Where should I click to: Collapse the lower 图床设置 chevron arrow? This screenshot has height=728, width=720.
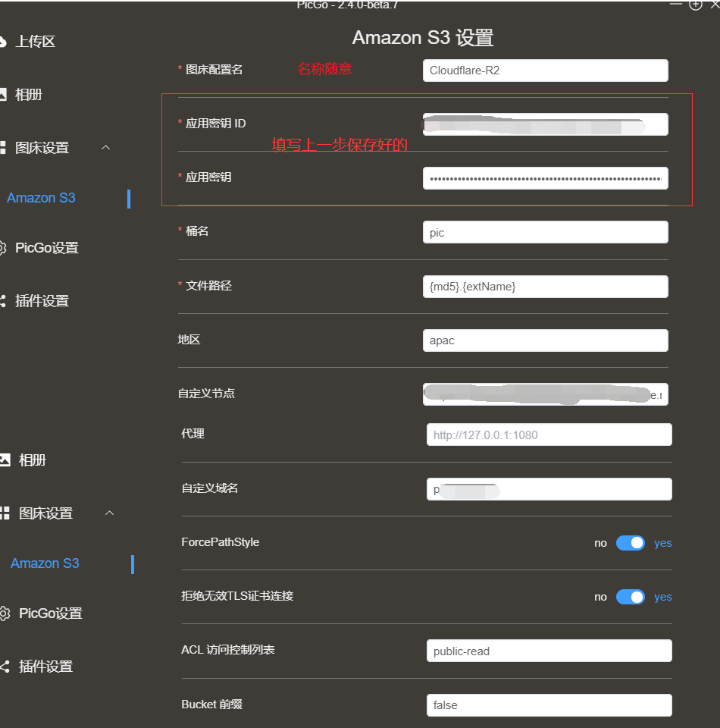tap(109, 513)
